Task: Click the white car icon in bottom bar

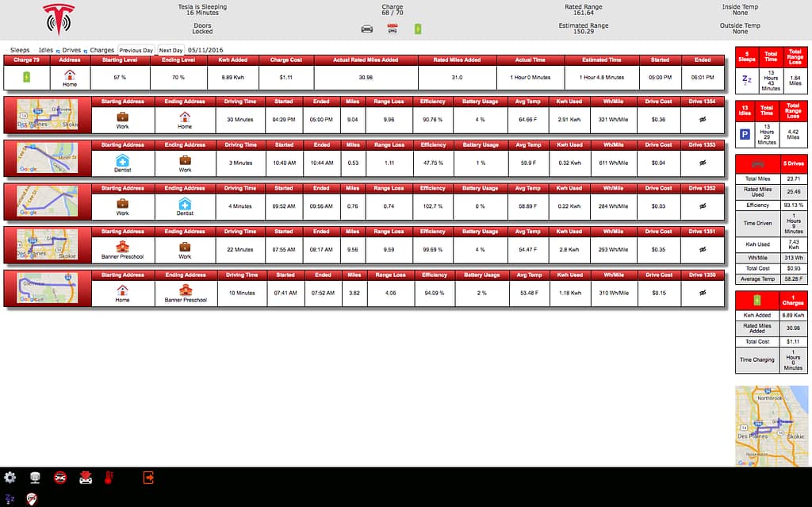Action: point(85,478)
